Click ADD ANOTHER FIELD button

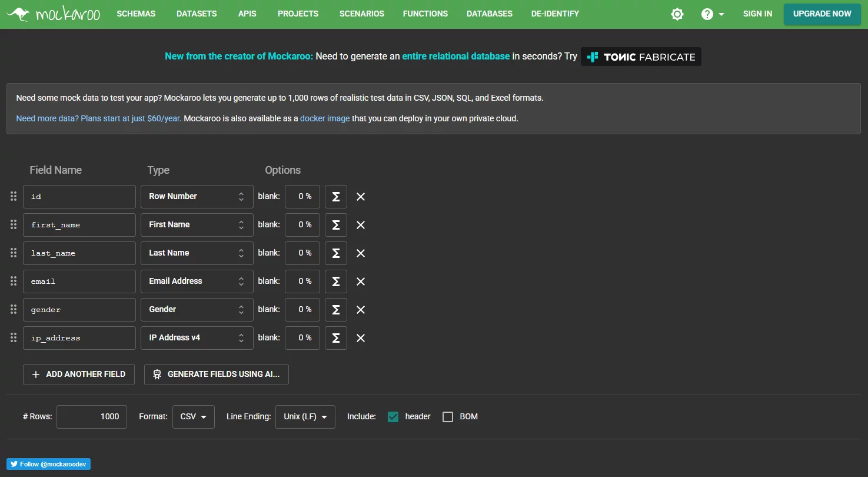coord(79,374)
